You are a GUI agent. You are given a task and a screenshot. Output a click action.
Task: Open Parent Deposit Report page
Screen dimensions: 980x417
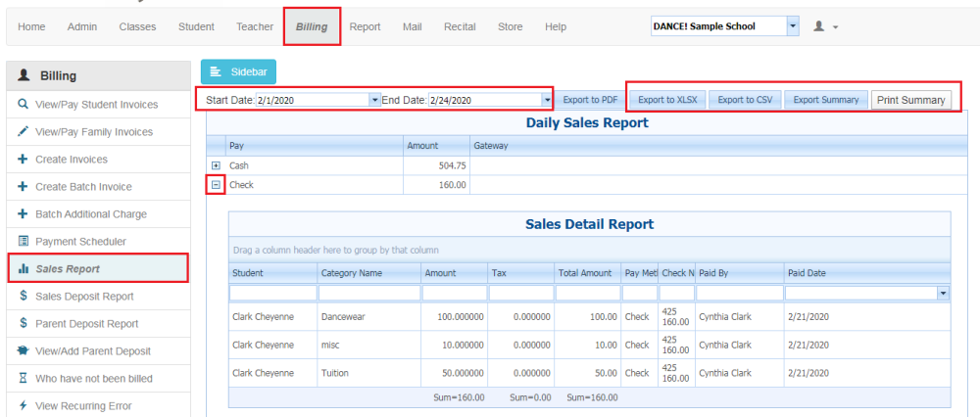click(x=87, y=323)
